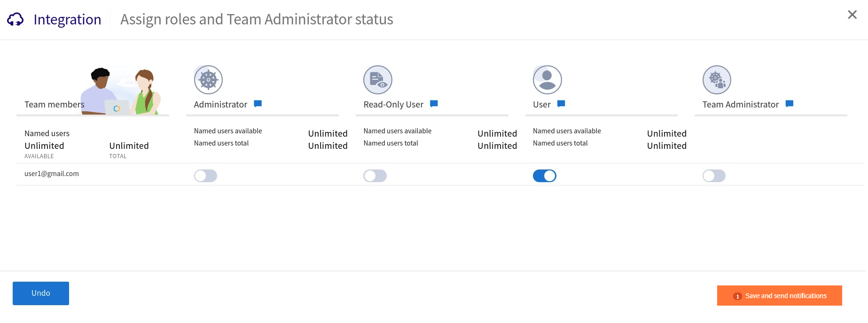Click the Administrator ship wheel role icon
Screen dimensions: 868x323
(208, 80)
